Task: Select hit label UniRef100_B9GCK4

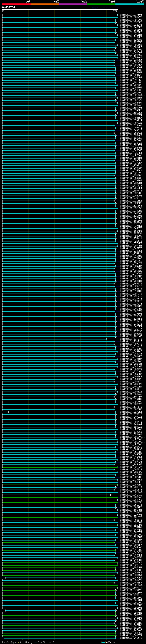Action: coord(131,112)
